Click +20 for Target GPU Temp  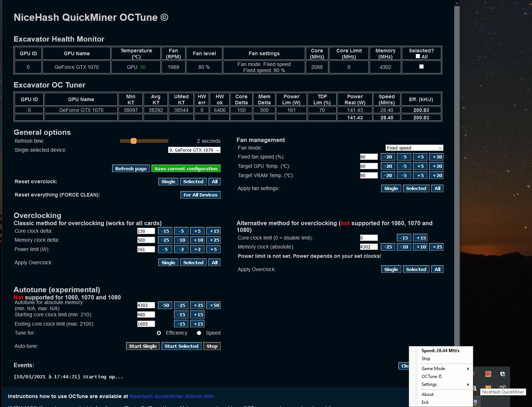[x=437, y=166]
